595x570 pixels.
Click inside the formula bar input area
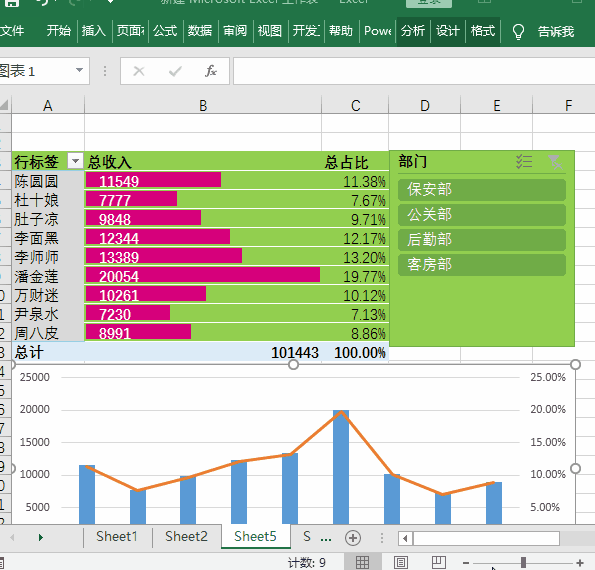pos(414,71)
